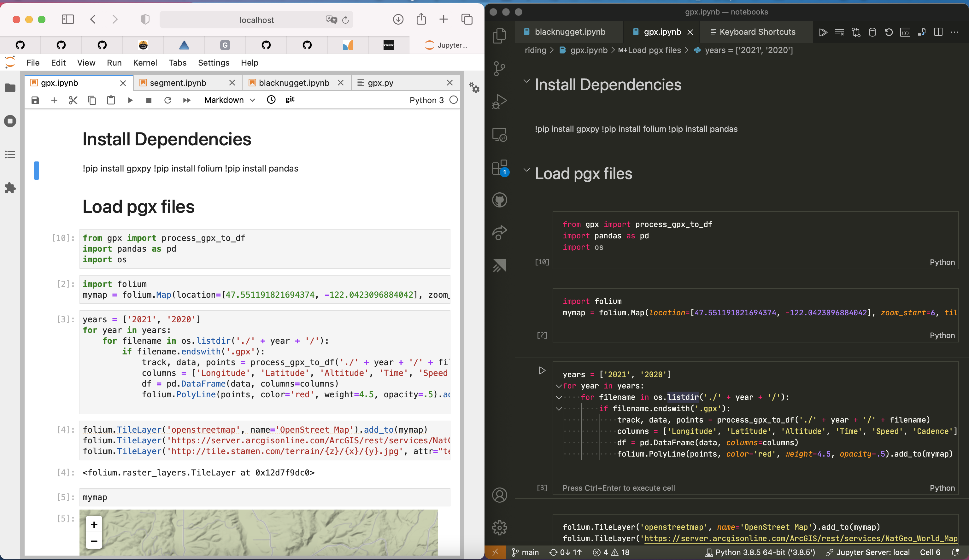
Task: Open Safari downloads icon
Action: coord(398,19)
